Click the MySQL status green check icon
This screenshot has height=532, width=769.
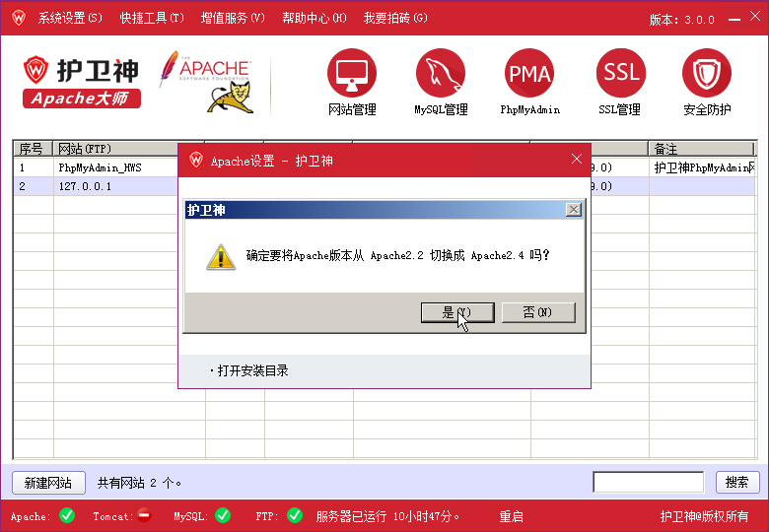pos(223,515)
